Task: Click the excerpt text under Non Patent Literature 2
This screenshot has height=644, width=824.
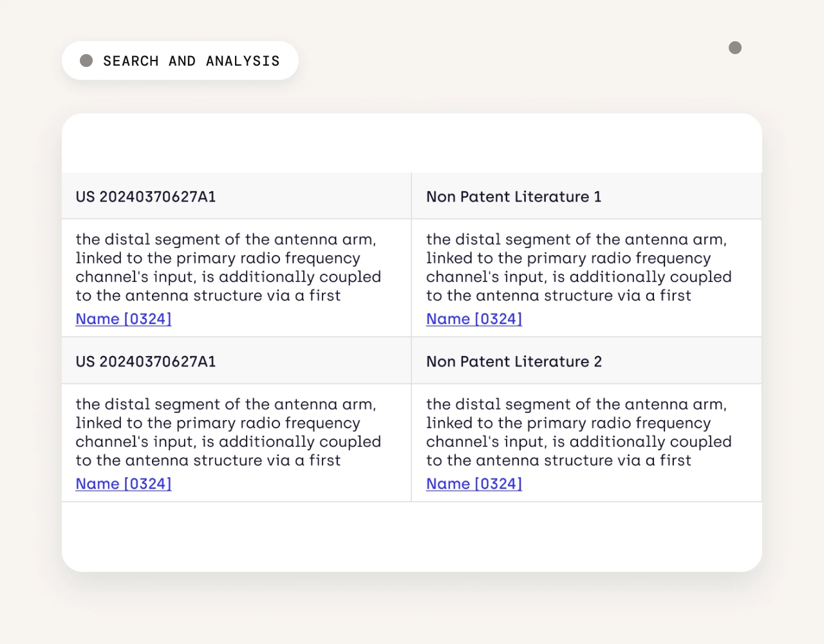Action: (579, 432)
